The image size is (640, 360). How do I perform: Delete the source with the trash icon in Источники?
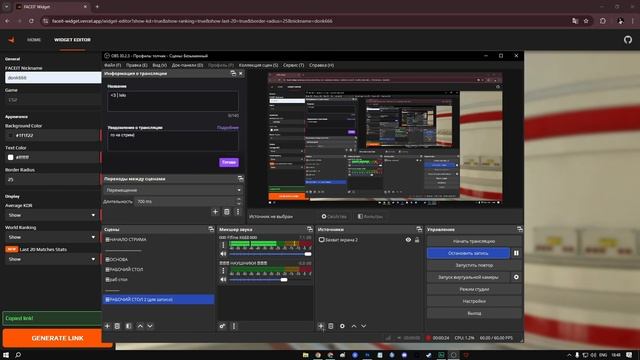[x=331, y=326]
